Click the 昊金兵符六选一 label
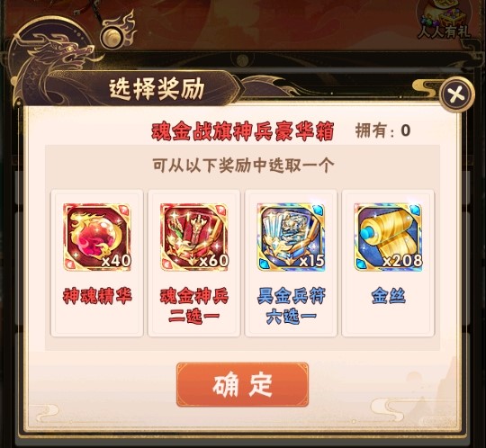The width and height of the screenshot is (486, 448). pos(291,306)
